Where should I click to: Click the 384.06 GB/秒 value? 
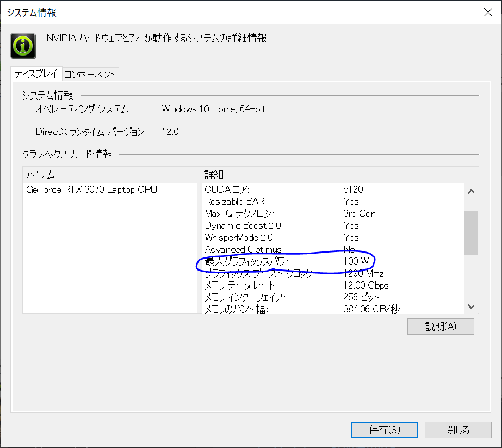click(x=371, y=309)
